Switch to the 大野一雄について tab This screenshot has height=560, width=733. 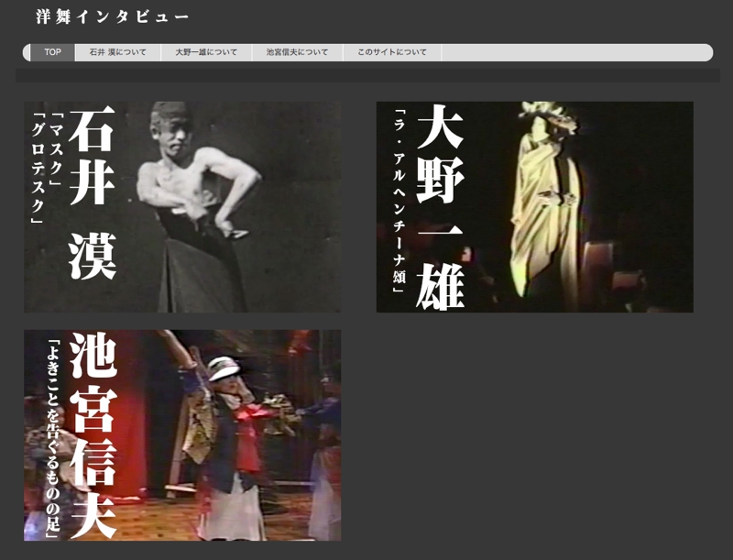pyautogui.click(x=206, y=52)
